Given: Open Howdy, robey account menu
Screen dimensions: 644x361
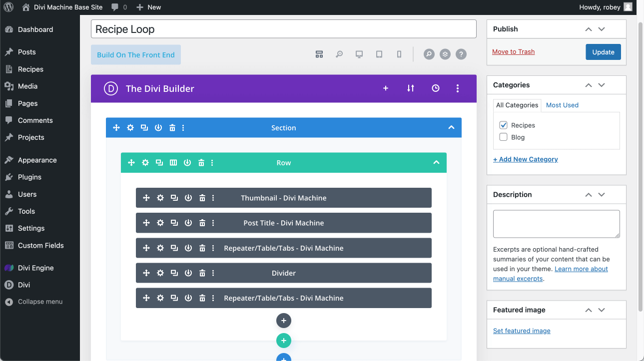Looking at the screenshot, I should pyautogui.click(x=606, y=7).
